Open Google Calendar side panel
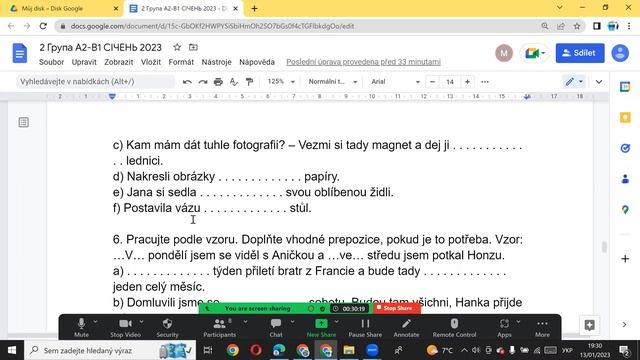This screenshot has width=640, height=360. [x=625, y=87]
